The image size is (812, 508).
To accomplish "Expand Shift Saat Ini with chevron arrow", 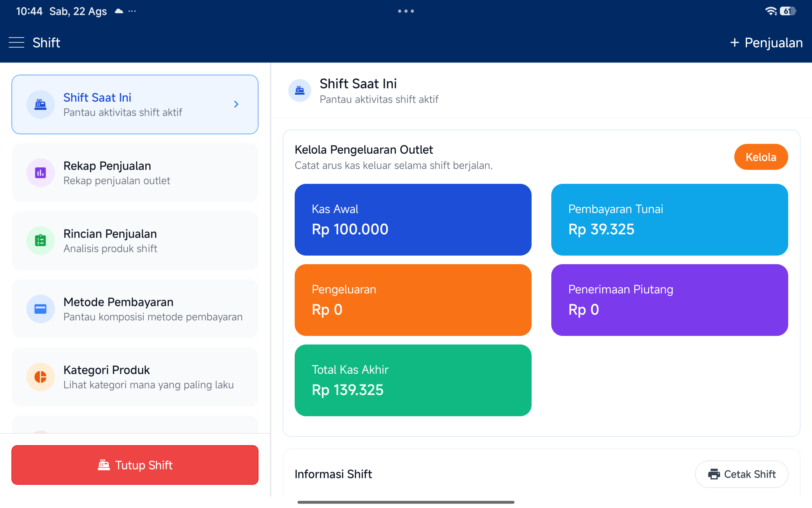I will tap(236, 104).
